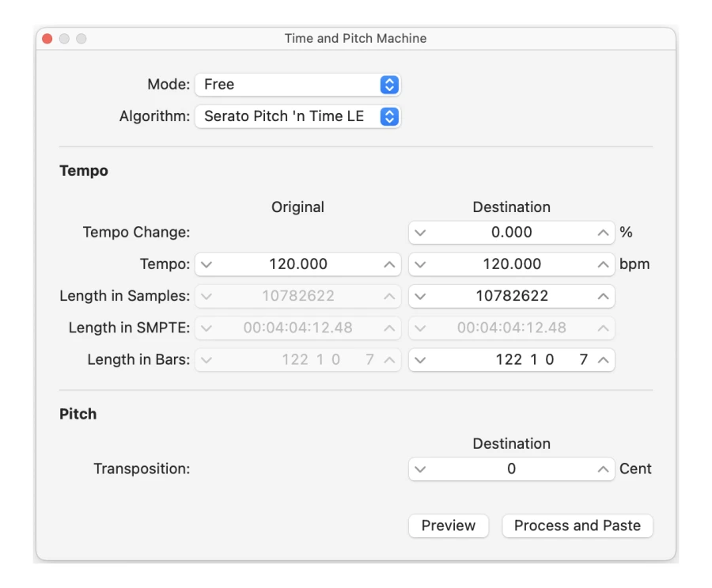Screen dimensions: 712x588
Task: Click the Tempo section heading
Action: pyautogui.click(x=84, y=171)
